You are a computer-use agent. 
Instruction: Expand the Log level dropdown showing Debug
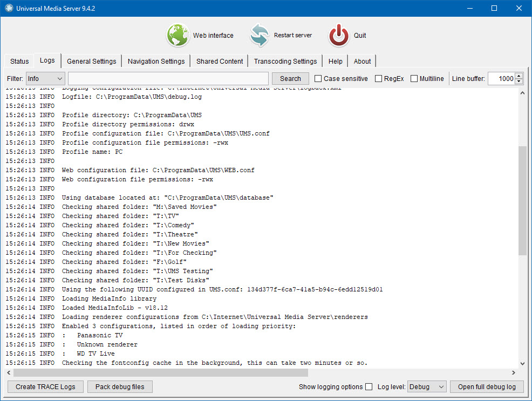tap(427, 387)
